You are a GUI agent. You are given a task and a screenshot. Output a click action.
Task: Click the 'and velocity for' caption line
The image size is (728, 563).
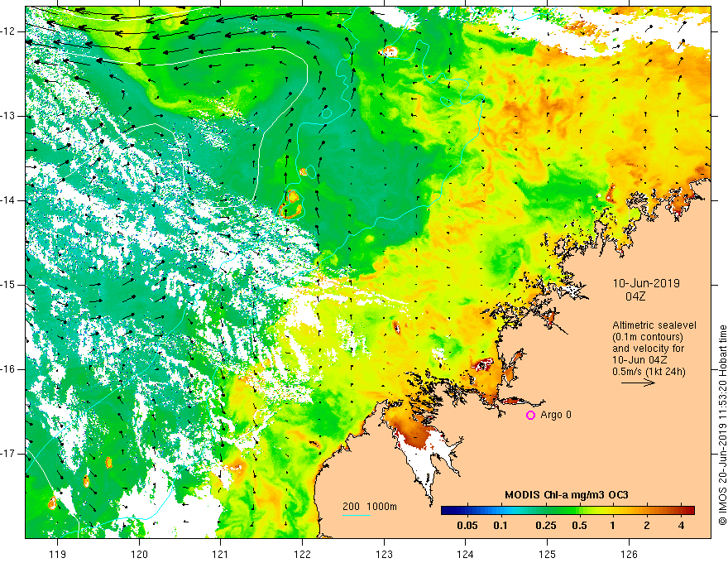coord(648,349)
